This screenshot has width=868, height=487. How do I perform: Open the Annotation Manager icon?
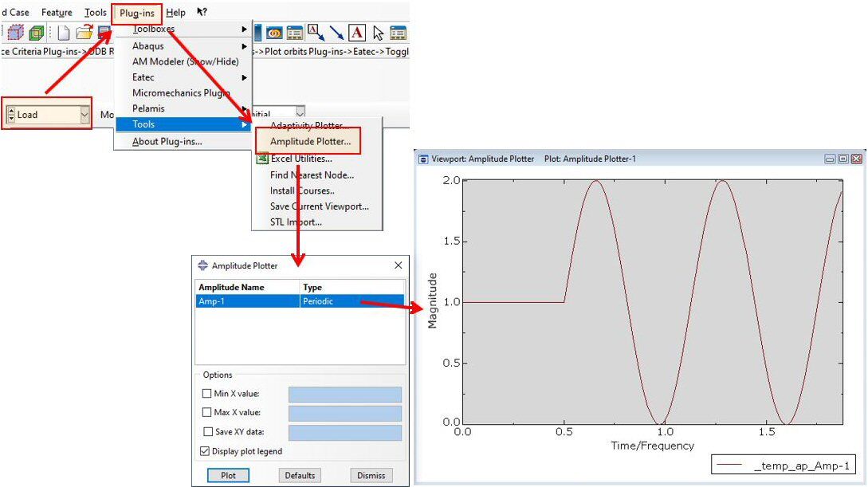pyautogui.click(x=398, y=33)
